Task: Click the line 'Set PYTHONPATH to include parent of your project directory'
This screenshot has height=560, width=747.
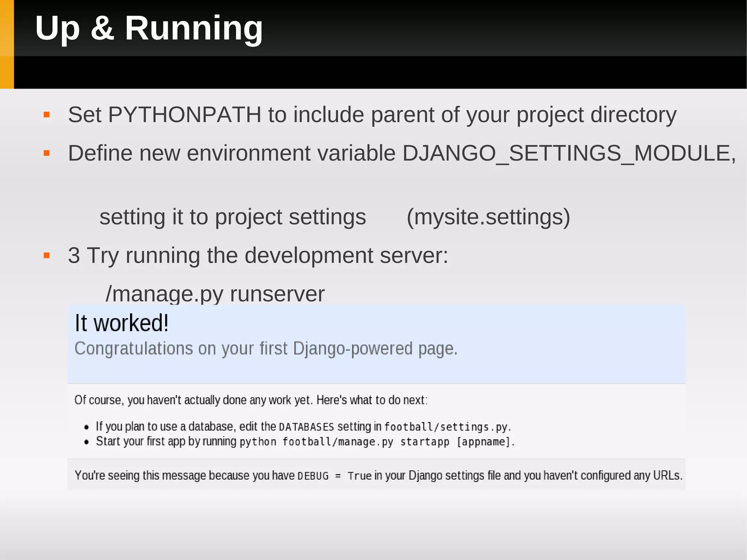Action: click(372, 115)
